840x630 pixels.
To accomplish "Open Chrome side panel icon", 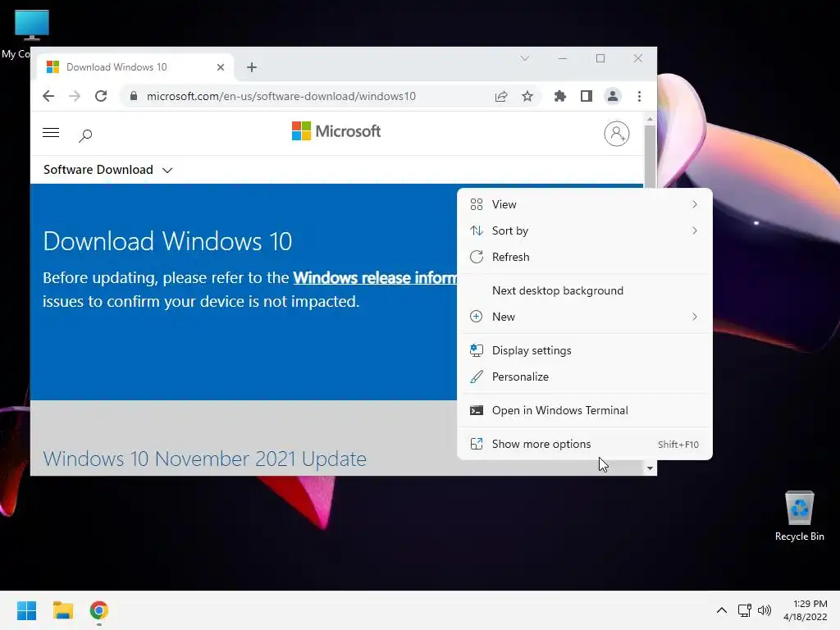I will (x=586, y=96).
